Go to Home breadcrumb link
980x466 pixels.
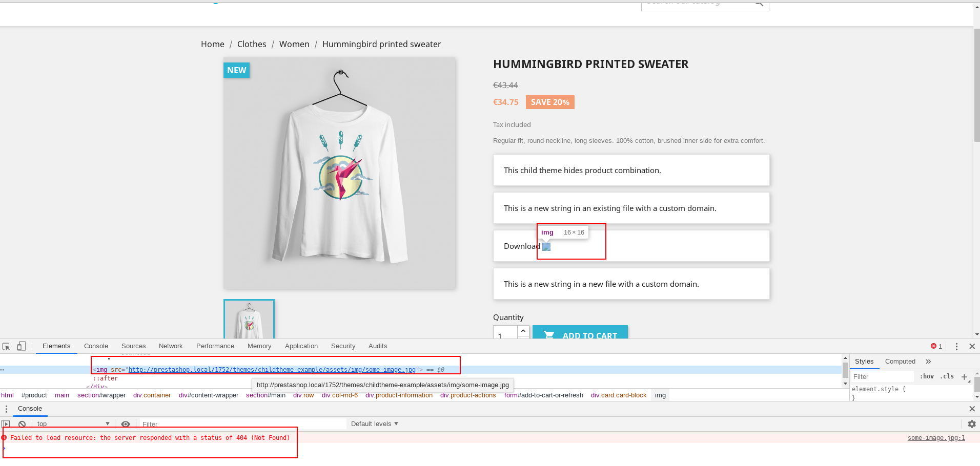coord(213,44)
